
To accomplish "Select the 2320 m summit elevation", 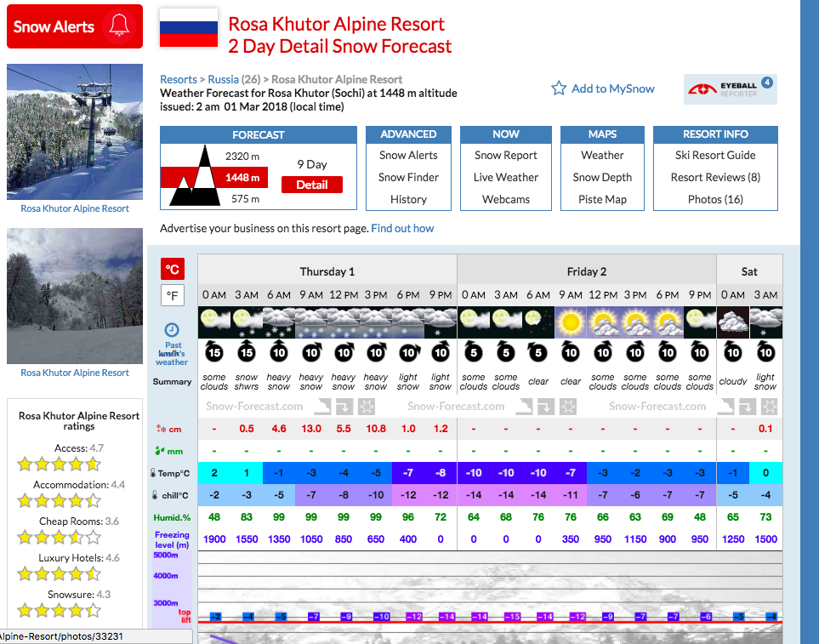I will 242,157.
